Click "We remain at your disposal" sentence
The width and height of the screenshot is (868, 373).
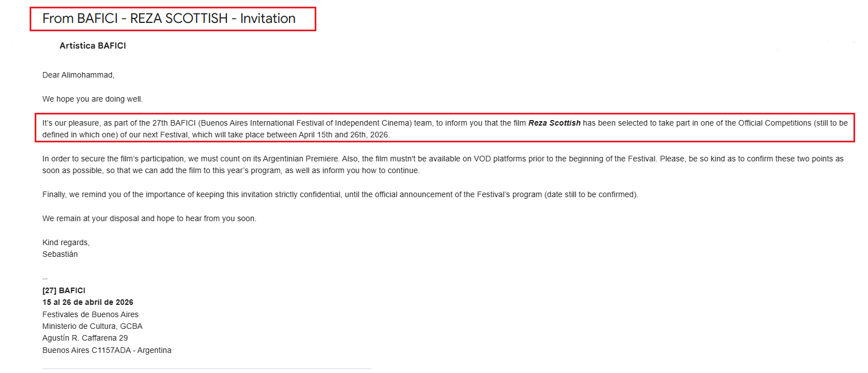pyautogui.click(x=89, y=218)
